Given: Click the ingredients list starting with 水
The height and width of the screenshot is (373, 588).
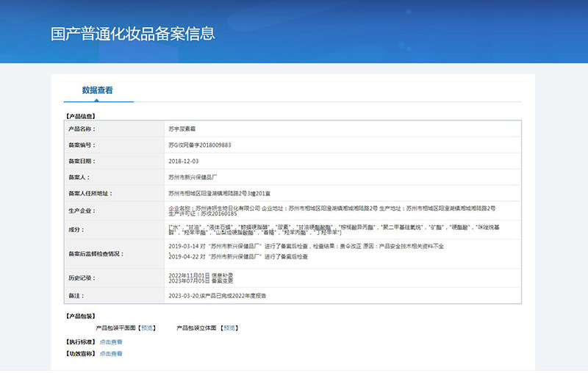Looking at the screenshot, I should click(x=334, y=230).
